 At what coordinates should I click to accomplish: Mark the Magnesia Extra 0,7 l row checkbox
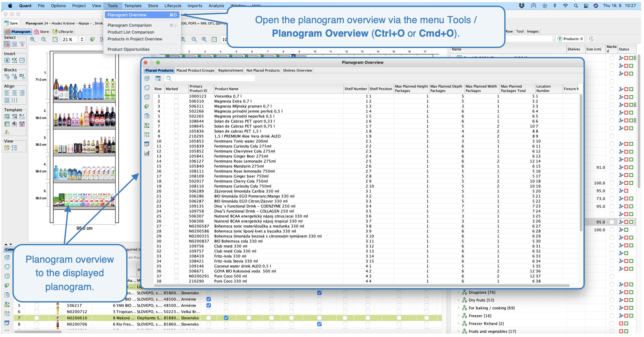click(x=177, y=101)
